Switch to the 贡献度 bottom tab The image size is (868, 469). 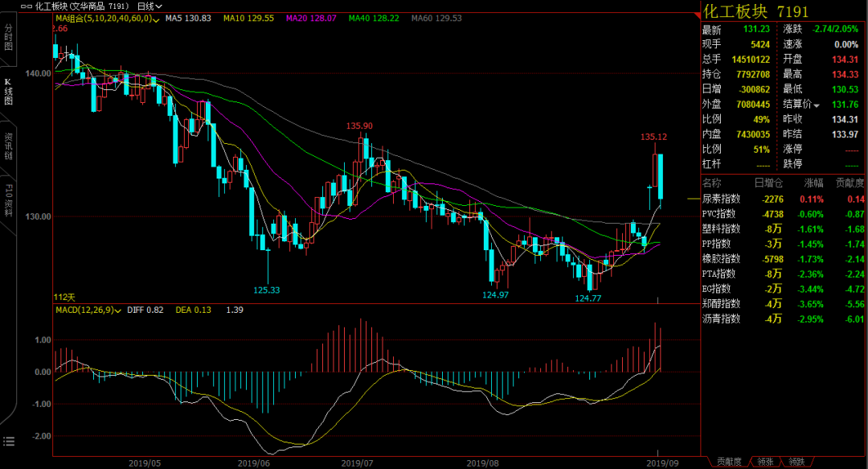point(728,462)
